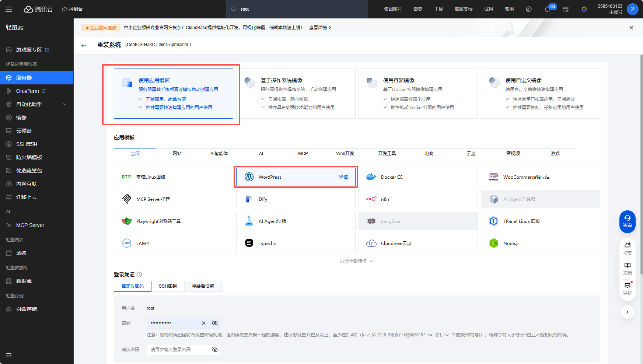643x364 pixels.
Task: Click the Tencent Cloud logo
Action: point(38,9)
